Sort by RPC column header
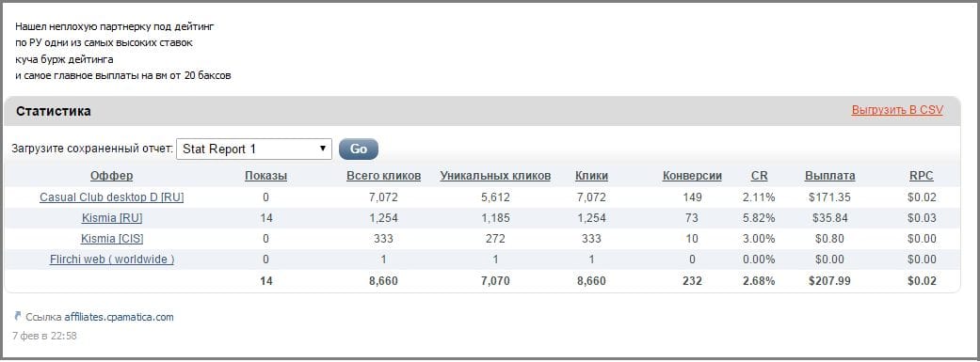The width and height of the screenshot is (980, 362). (x=922, y=176)
